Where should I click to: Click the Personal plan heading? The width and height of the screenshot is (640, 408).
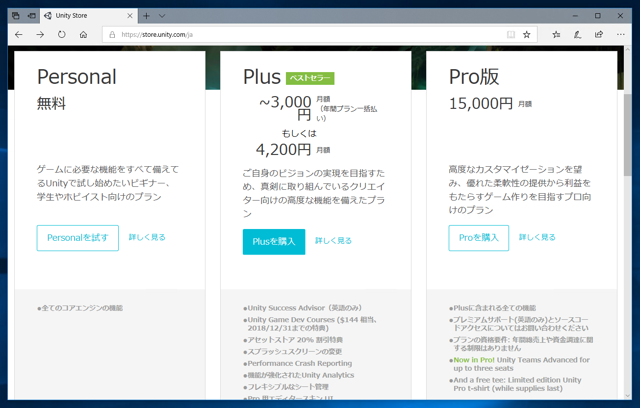point(77,77)
